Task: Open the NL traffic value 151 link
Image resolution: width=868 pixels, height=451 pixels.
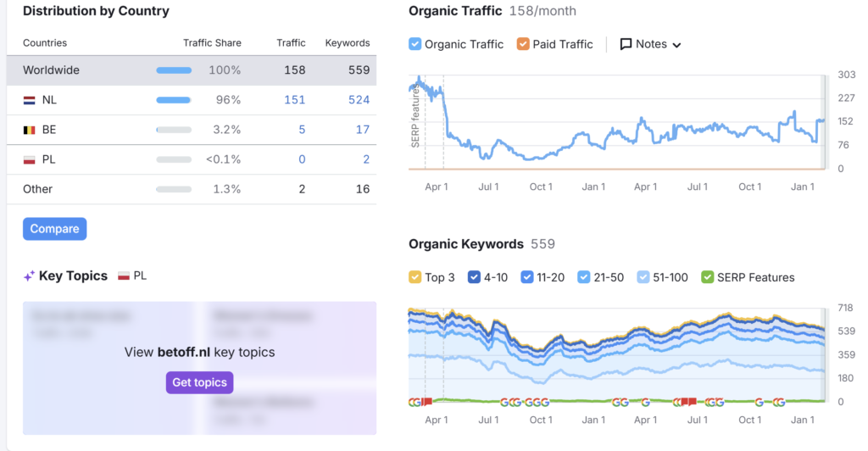Action: (x=294, y=100)
